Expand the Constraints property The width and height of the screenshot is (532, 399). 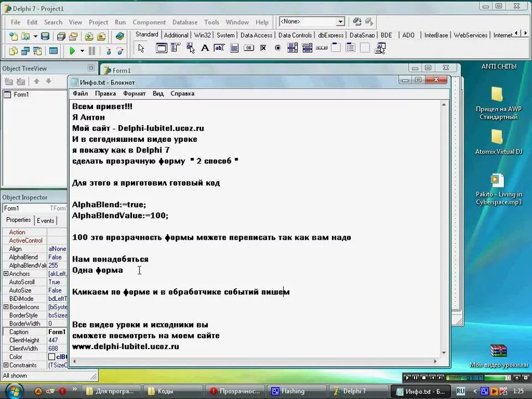(6, 365)
